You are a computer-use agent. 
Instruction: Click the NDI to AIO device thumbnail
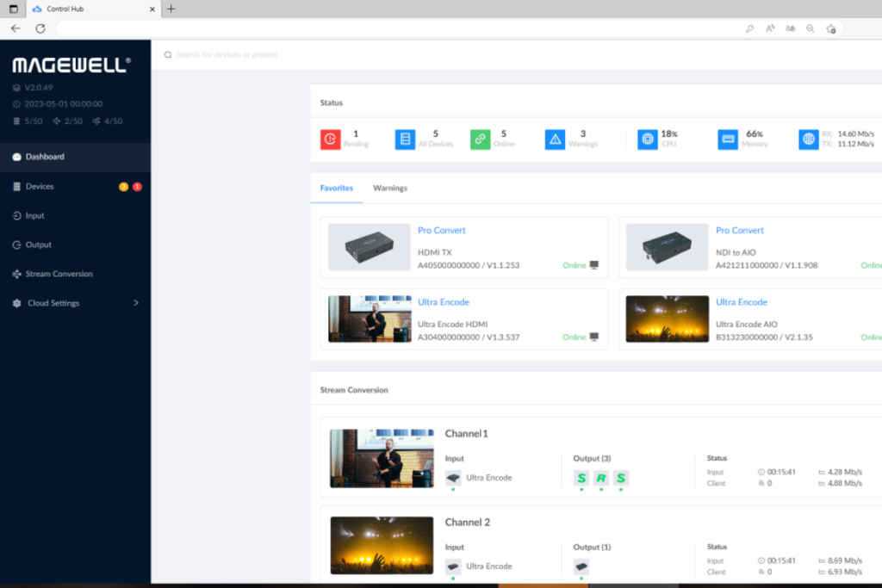[668, 247]
